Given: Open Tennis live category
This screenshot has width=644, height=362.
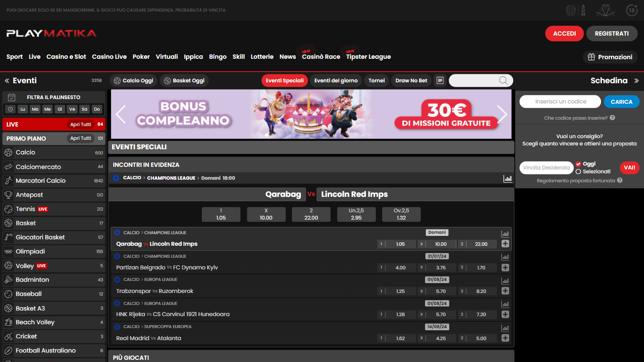Looking at the screenshot, I should point(54,209).
